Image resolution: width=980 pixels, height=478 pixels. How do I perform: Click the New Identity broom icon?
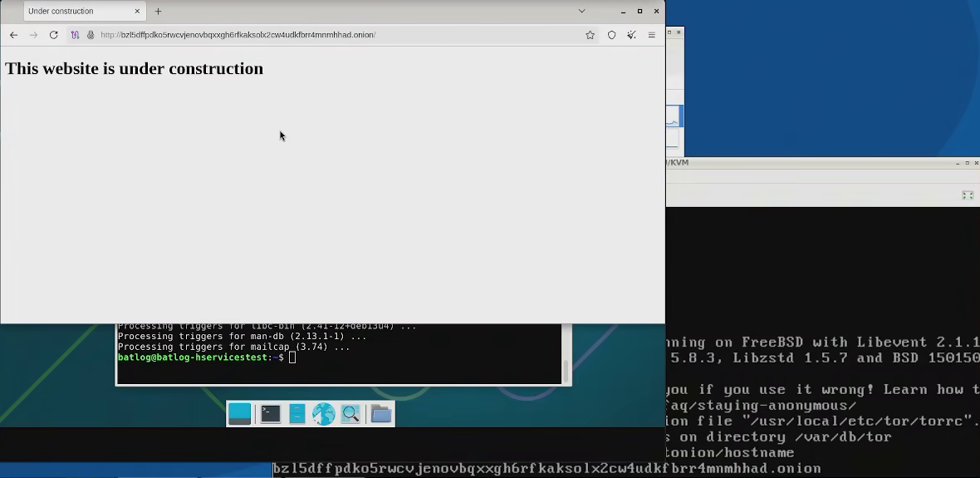632,35
